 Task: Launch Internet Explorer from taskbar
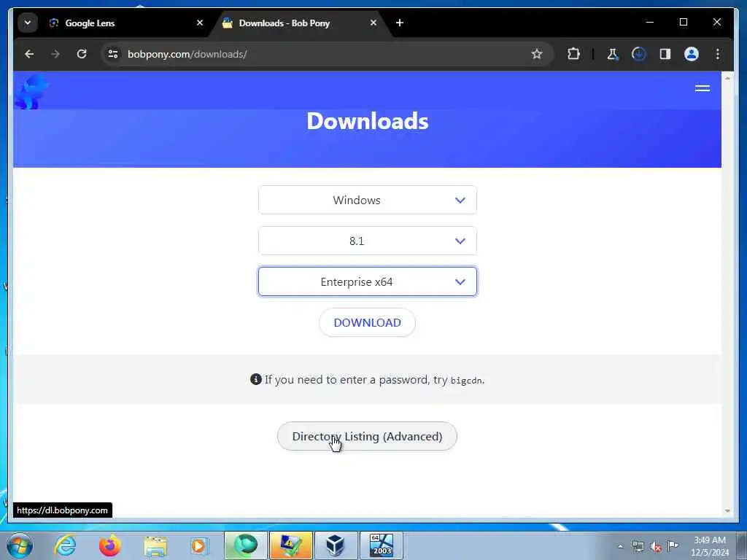[x=65, y=545]
